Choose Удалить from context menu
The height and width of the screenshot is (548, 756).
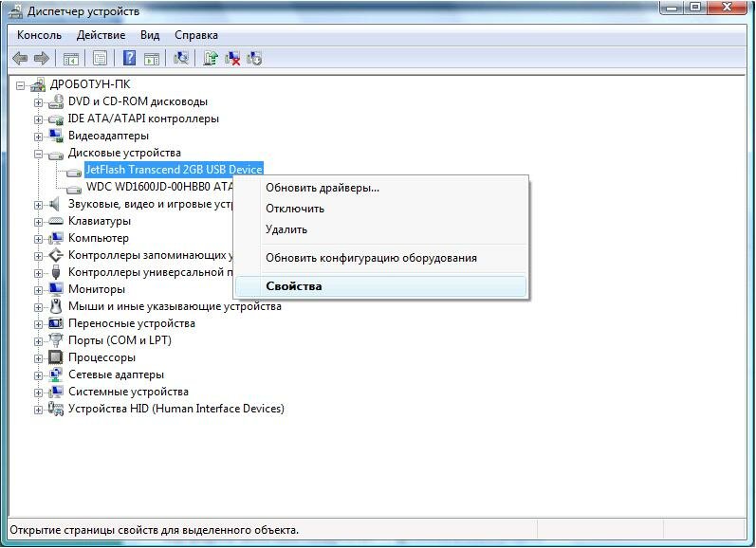tap(381, 229)
